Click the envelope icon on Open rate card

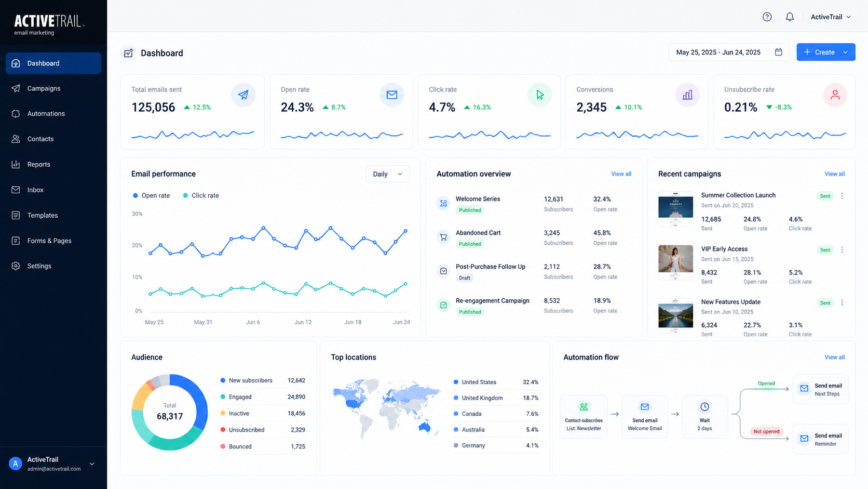pos(392,95)
